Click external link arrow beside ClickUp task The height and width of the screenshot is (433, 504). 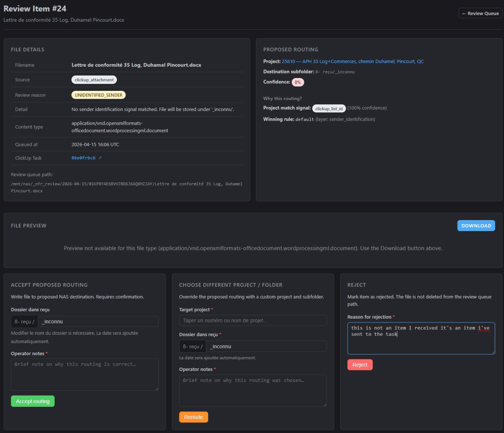[x=100, y=158]
